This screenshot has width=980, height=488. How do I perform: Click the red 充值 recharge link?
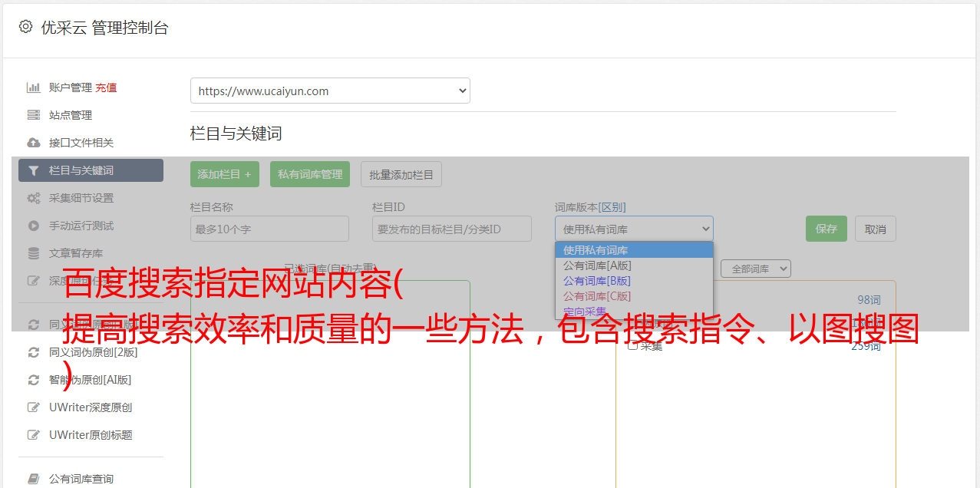(106, 87)
